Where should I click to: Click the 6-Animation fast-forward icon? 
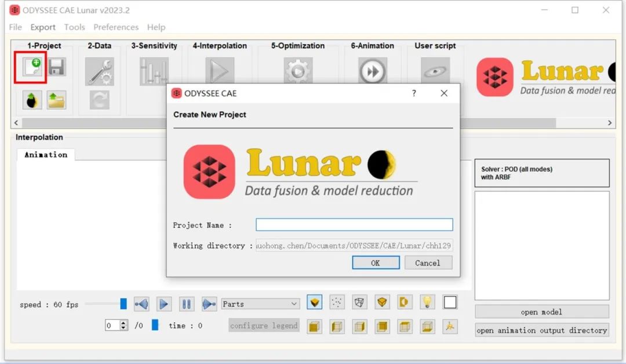click(x=373, y=71)
